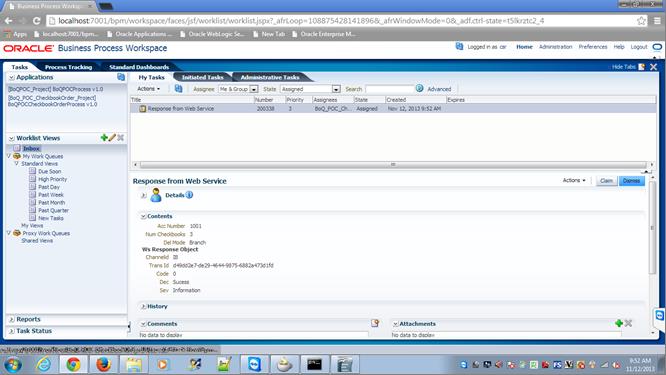Open the task list Actions menu
The width and height of the screenshot is (666, 375).
coord(148,89)
